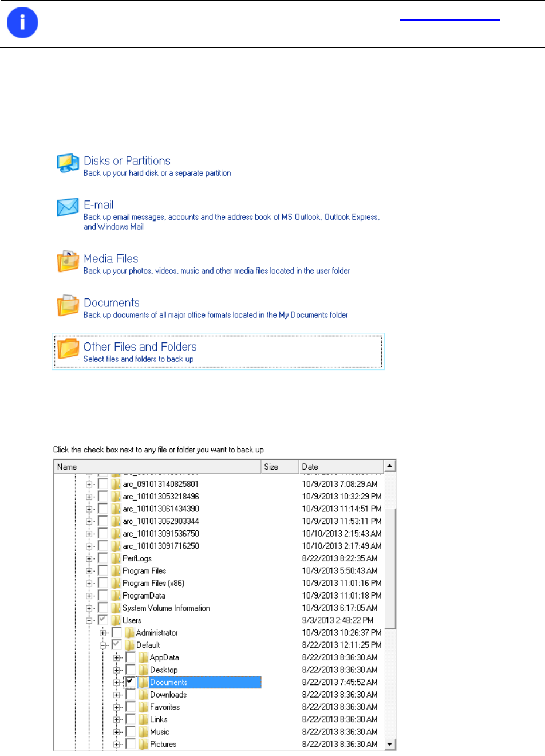Click the scrollbar up arrow in file list
This screenshot has height=756, width=545.
[x=390, y=466]
